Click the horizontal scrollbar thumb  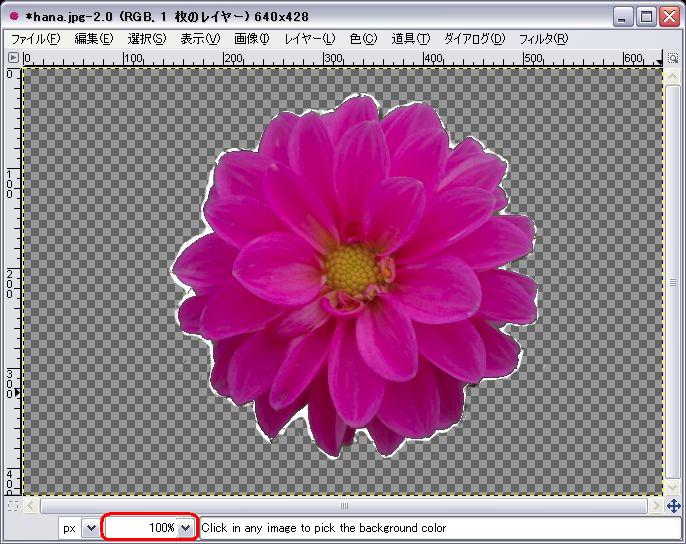pos(344,506)
